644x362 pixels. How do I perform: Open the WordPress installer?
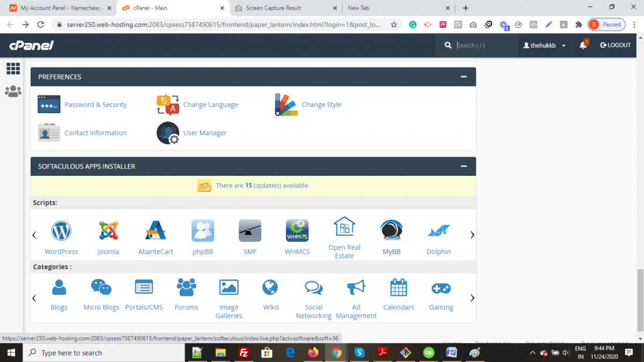pos(61,236)
